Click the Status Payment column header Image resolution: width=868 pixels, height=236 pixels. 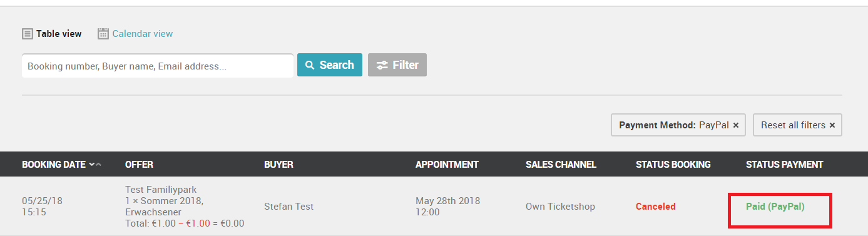(785, 165)
